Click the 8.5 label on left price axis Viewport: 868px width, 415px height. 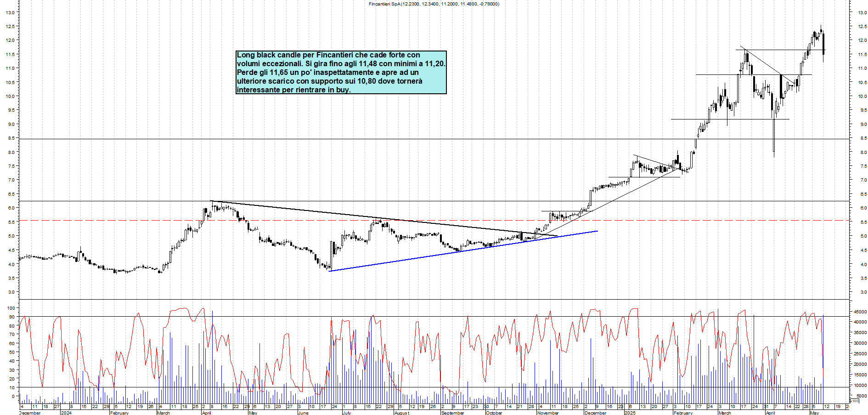pyautogui.click(x=11, y=138)
